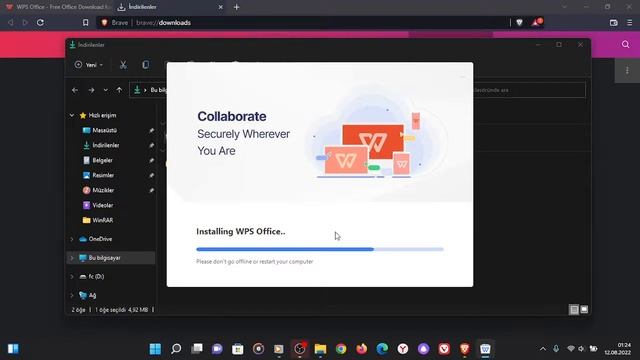Open the Chat icon on the taskbar
This screenshot has width=640, height=360.
pos(217,349)
